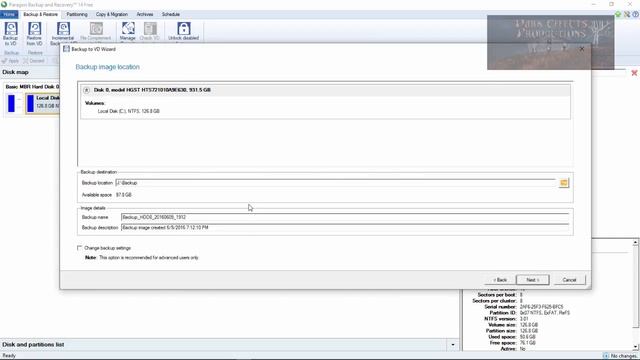Click the 'No changes' status bar text
640x360 pixels.
coord(624,356)
